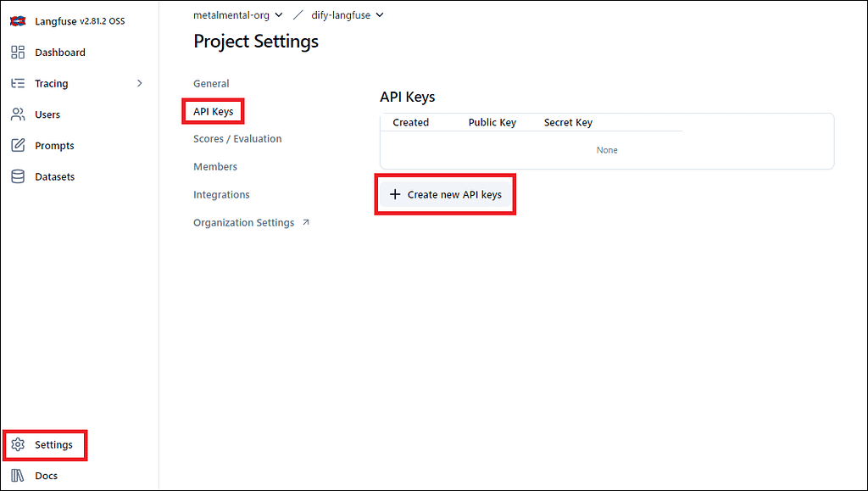Open Datasets via database icon

(x=18, y=177)
